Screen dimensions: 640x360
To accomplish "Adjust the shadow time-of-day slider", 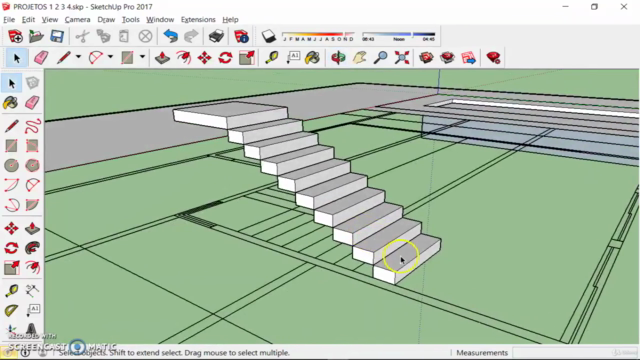I will click(399, 36).
